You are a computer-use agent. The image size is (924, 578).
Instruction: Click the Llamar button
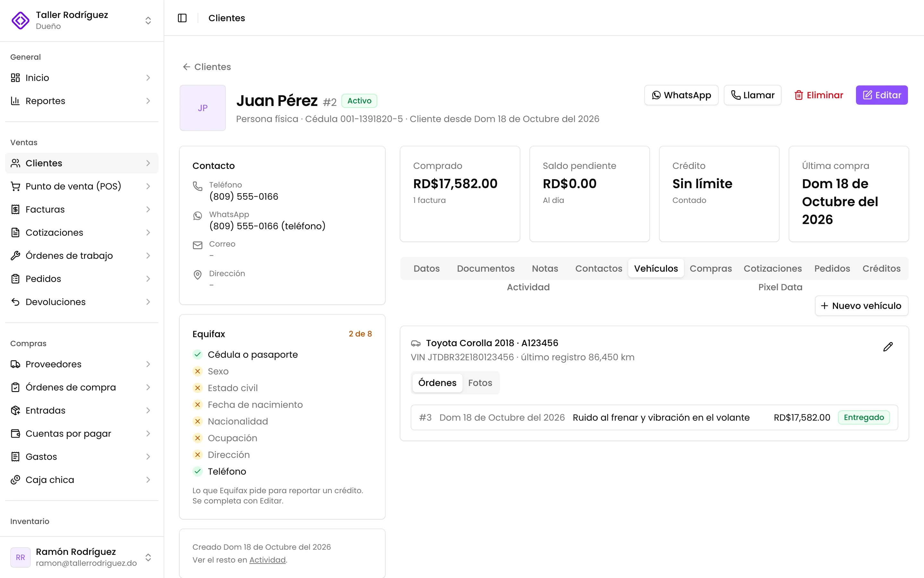point(753,95)
